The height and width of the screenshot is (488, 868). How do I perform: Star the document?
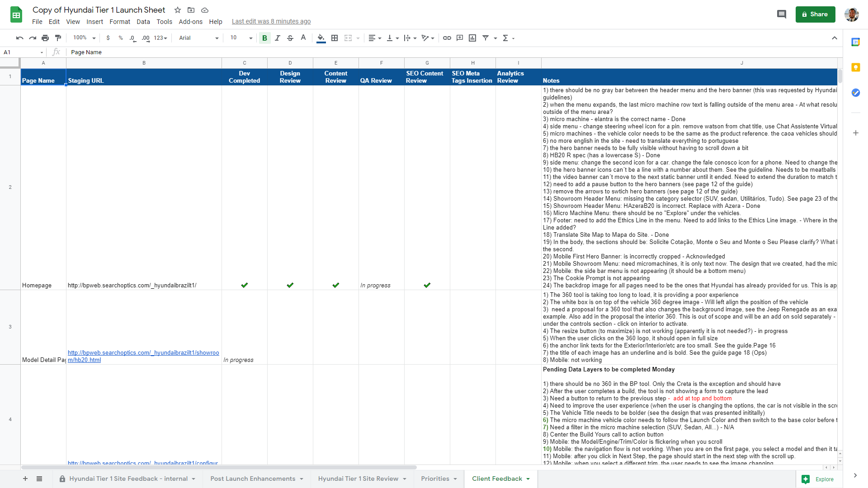pyautogui.click(x=178, y=10)
